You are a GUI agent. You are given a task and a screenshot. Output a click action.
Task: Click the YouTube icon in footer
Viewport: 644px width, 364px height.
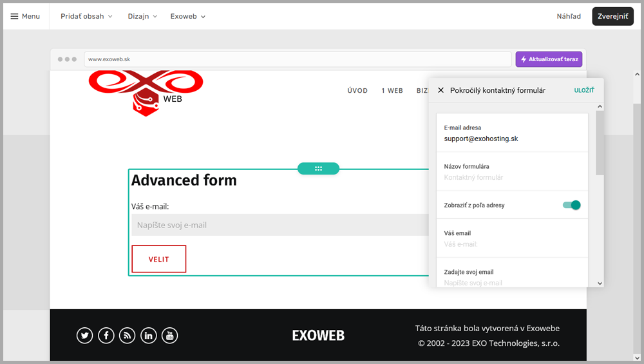pos(169,336)
